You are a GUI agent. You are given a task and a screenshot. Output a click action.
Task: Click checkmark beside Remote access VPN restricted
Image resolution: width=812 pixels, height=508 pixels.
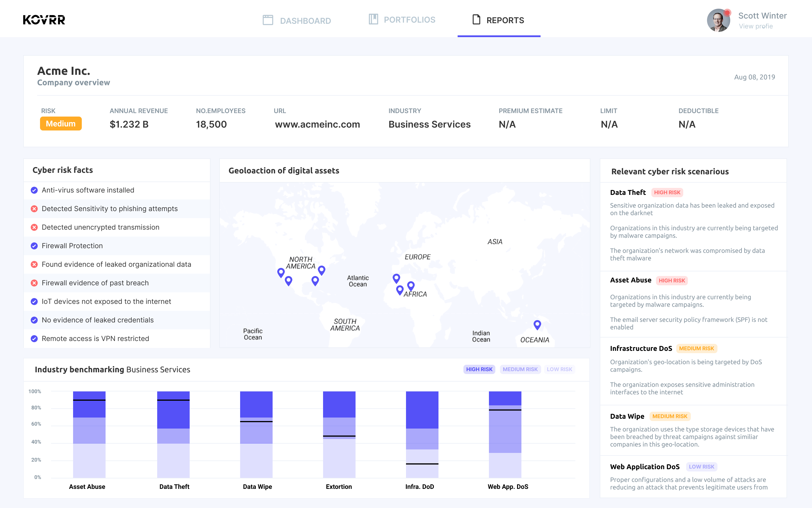[34, 339]
